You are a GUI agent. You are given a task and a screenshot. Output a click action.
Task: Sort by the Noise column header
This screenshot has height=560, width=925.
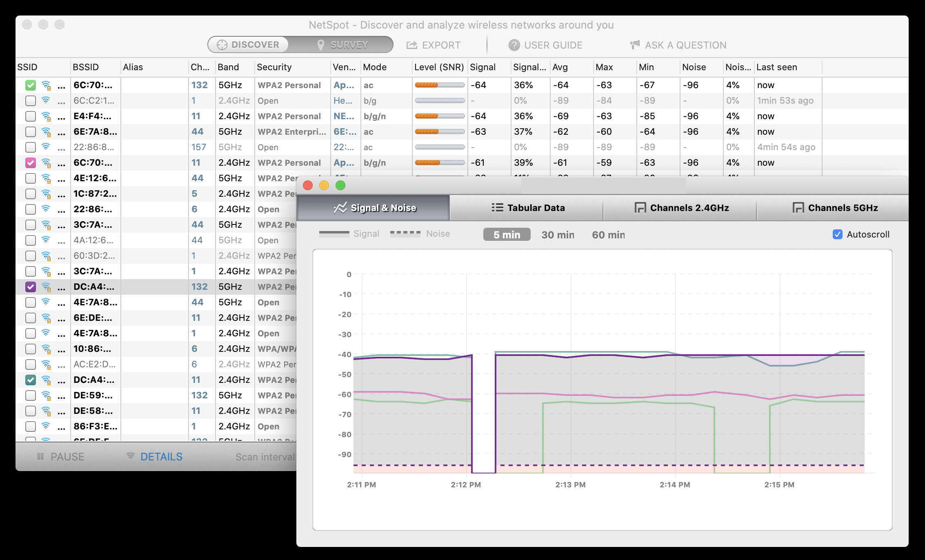click(701, 67)
